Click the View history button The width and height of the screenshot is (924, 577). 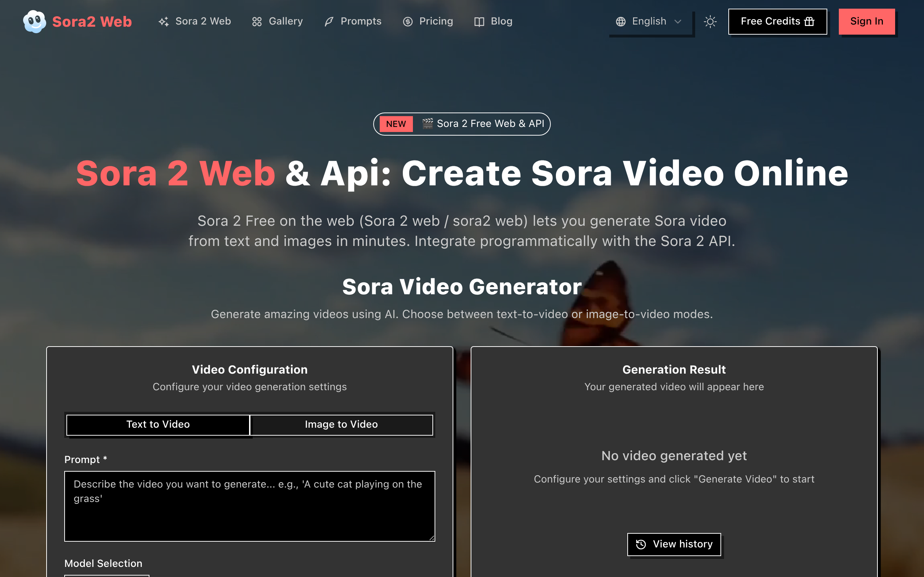[x=674, y=544]
